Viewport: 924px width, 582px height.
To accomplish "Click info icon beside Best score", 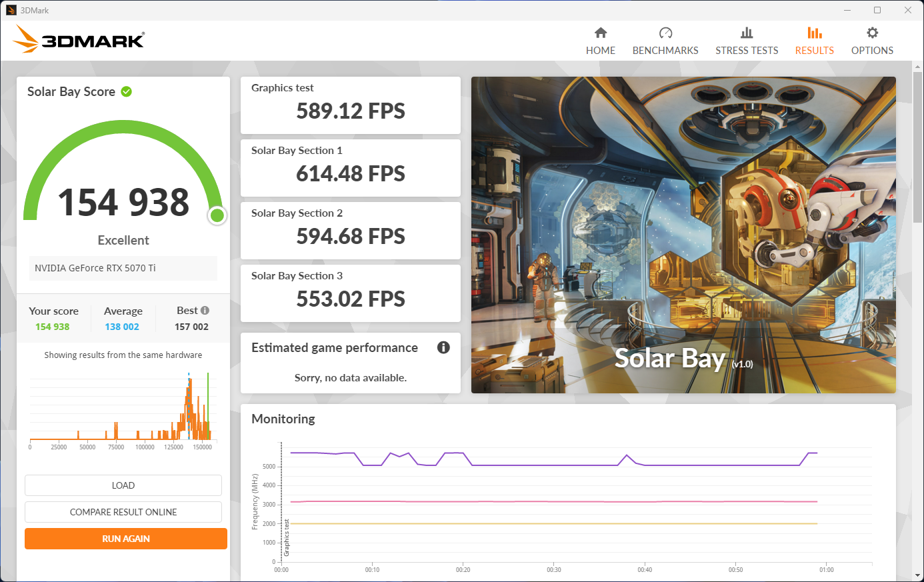I will (205, 310).
